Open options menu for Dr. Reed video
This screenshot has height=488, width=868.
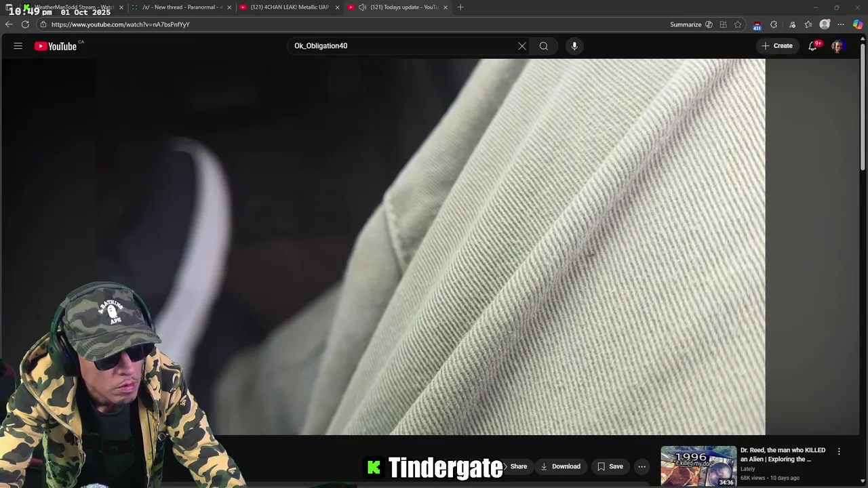click(839, 451)
